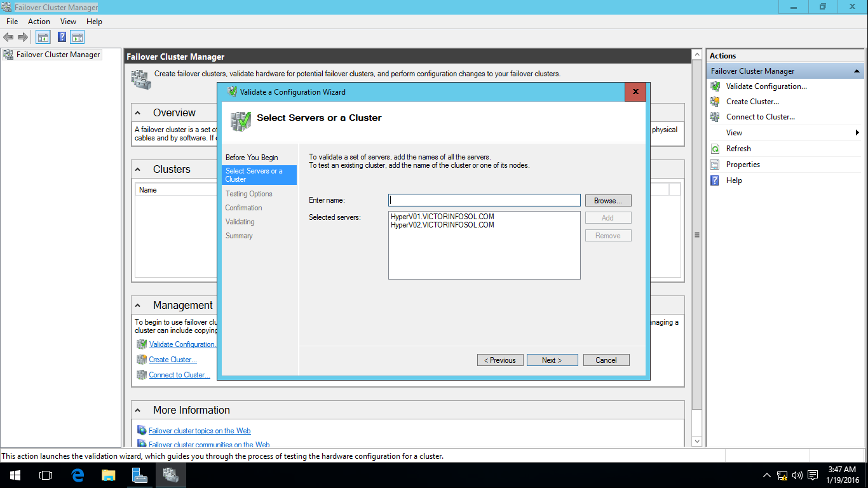868x488 pixels.
Task: Click the Next > button
Action: click(552, 360)
